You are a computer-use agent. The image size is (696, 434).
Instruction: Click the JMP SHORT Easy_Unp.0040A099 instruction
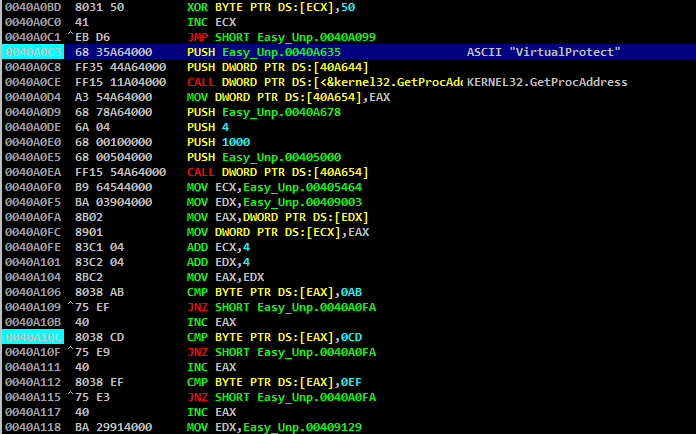pyautogui.click(x=281, y=37)
